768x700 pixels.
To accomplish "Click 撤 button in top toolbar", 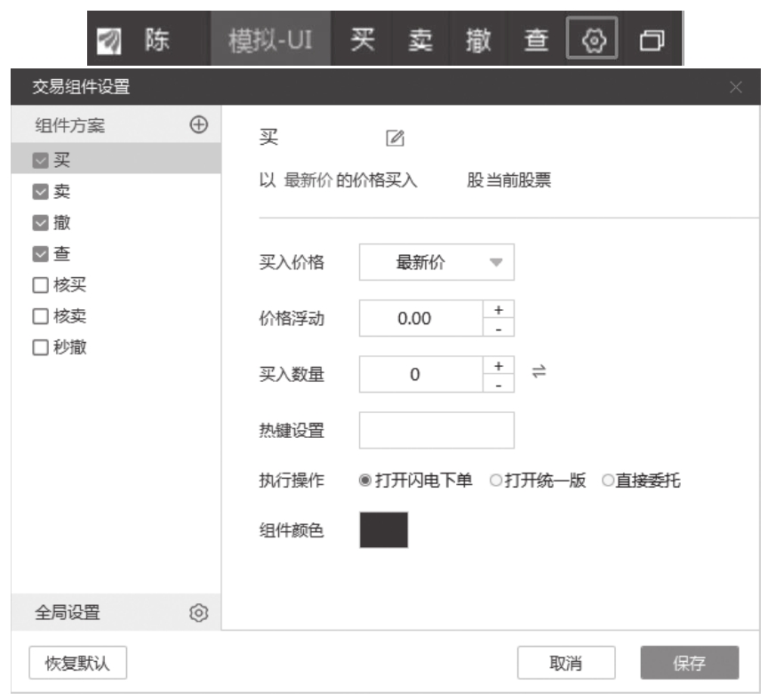I will (478, 40).
